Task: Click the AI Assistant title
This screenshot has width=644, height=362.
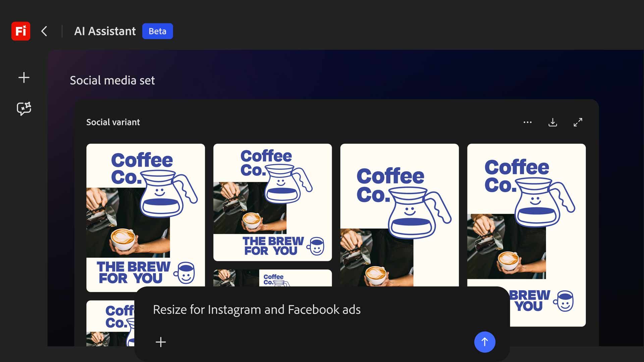Action: tap(105, 31)
